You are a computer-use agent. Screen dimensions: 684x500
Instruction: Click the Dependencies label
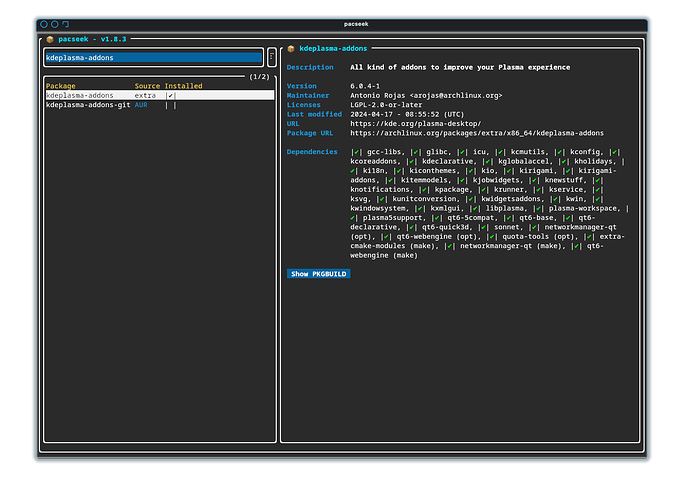[x=312, y=152]
